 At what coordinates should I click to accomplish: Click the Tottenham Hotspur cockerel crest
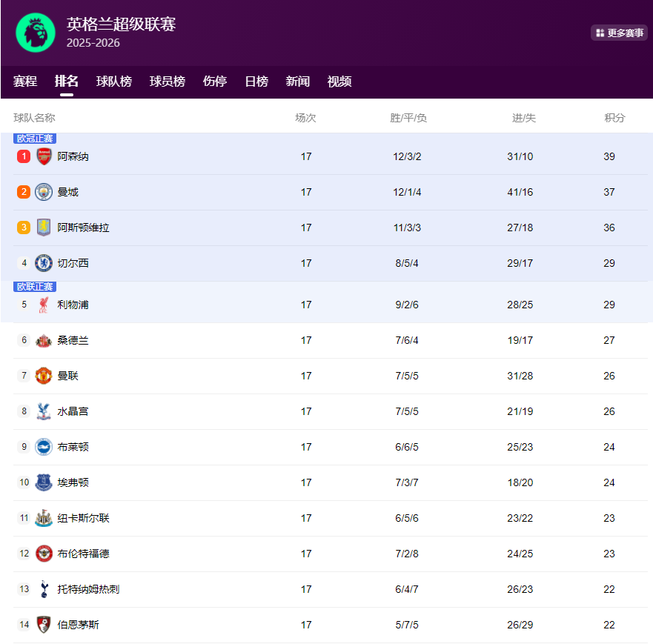click(x=44, y=589)
